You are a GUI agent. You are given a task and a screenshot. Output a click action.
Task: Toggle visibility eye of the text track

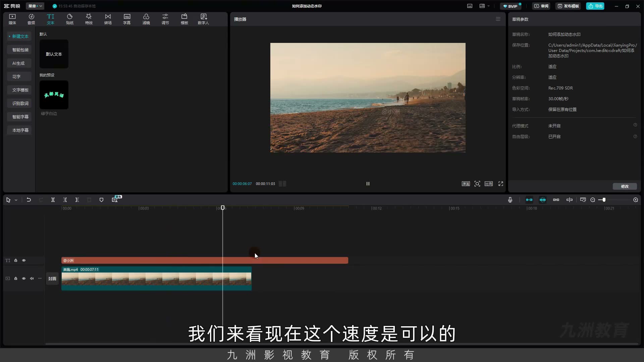click(24, 260)
